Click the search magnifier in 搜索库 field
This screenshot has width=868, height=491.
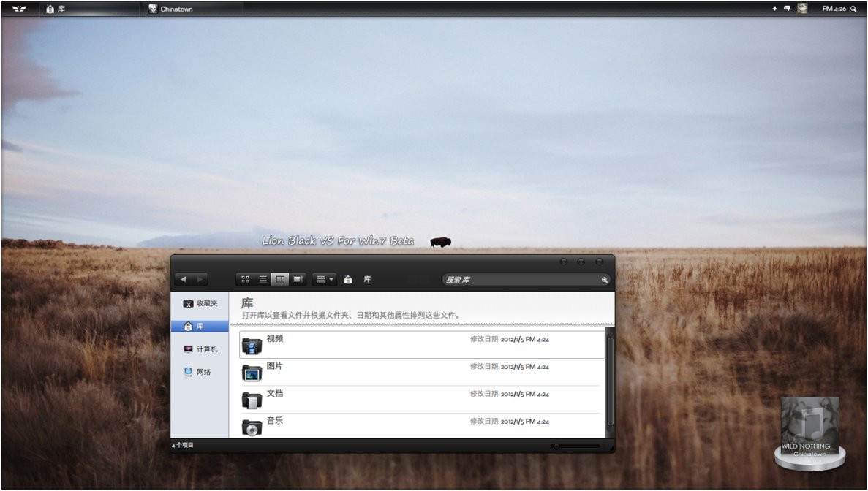604,280
